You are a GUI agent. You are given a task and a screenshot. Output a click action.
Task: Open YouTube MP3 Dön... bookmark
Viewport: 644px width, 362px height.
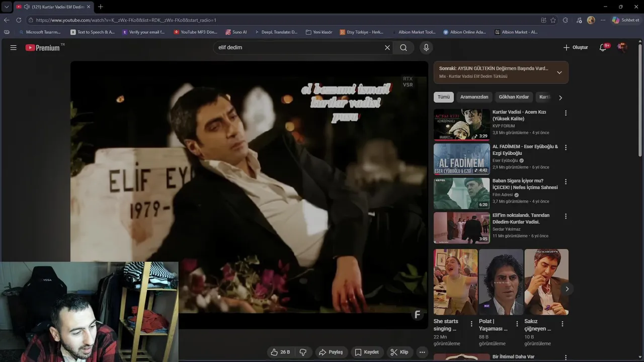(195, 32)
